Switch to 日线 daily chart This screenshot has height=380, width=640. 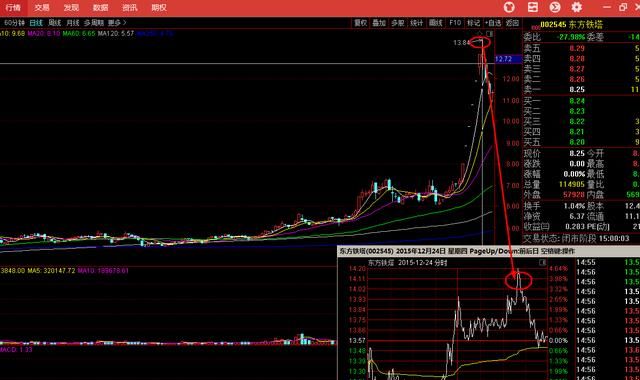pos(36,23)
